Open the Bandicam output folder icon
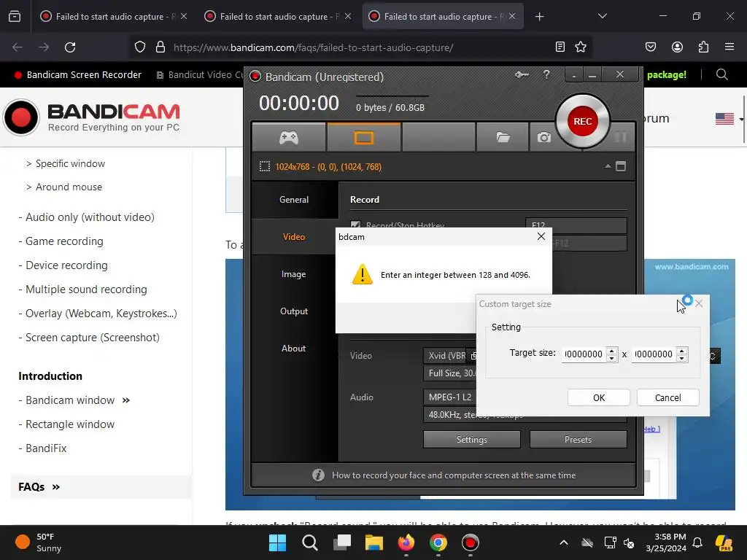 pos(503,138)
